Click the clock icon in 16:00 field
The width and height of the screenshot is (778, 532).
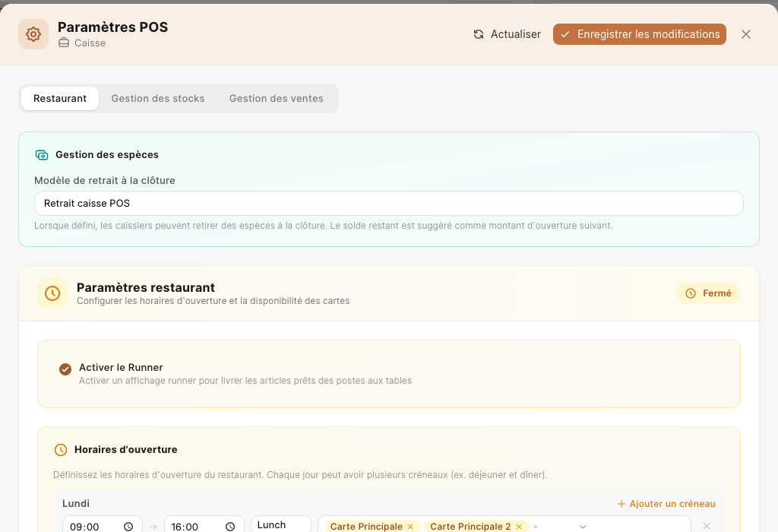[230, 527]
